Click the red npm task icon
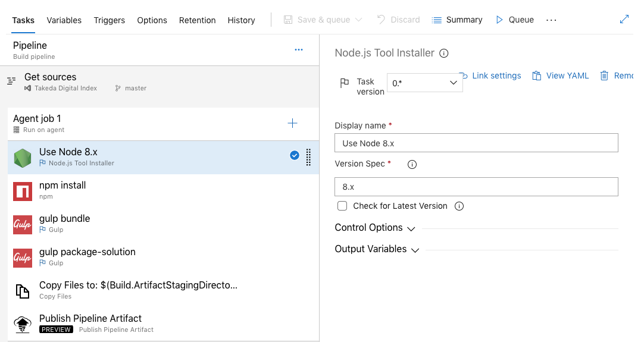 (x=23, y=192)
